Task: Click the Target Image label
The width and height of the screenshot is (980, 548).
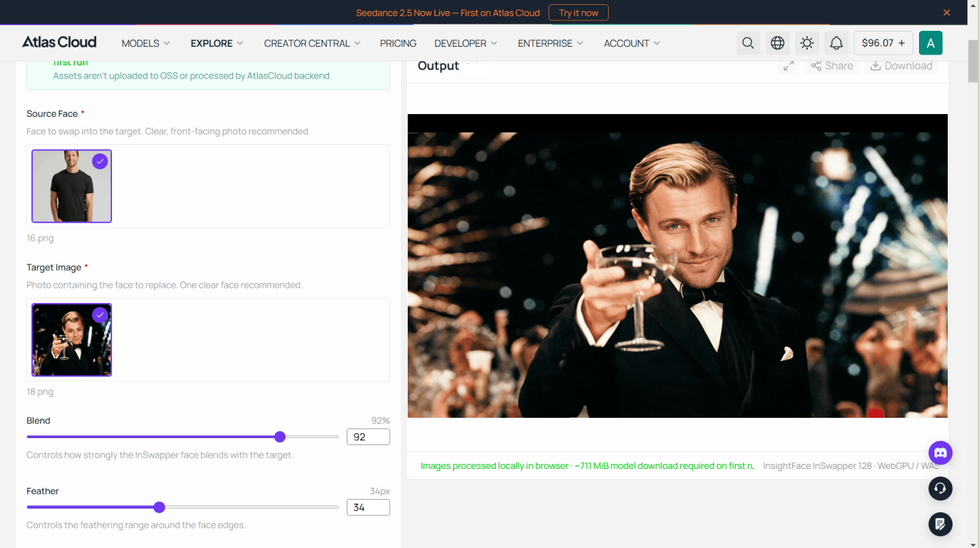Action: pos(54,267)
